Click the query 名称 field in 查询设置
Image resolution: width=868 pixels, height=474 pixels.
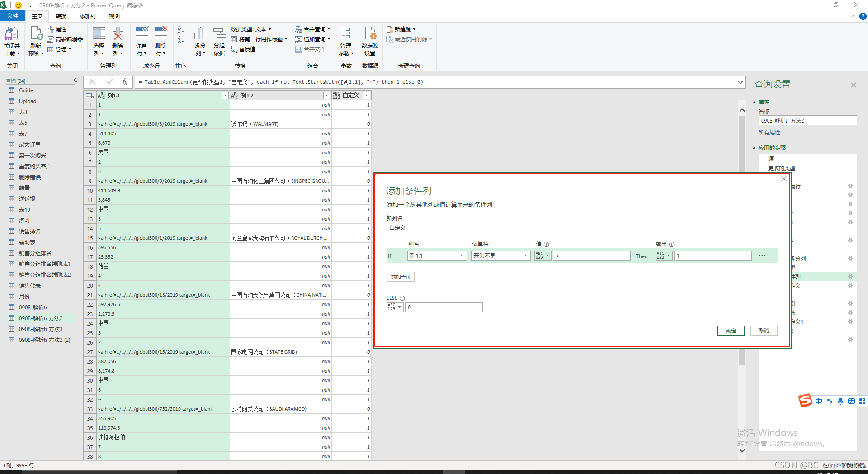coord(807,121)
